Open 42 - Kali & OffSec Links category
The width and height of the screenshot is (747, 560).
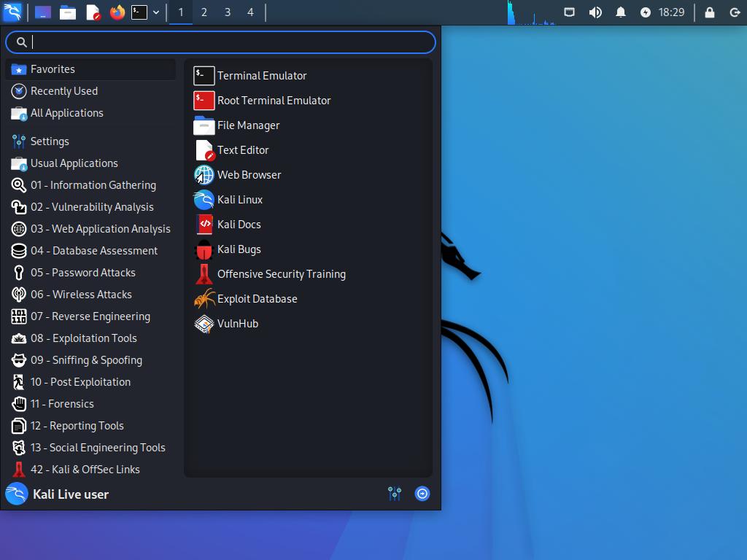91,470
